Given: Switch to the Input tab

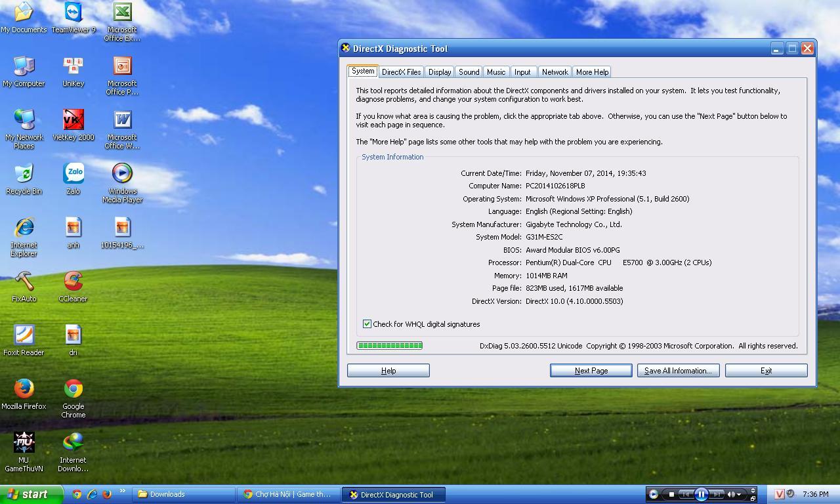Looking at the screenshot, I should 523,72.
